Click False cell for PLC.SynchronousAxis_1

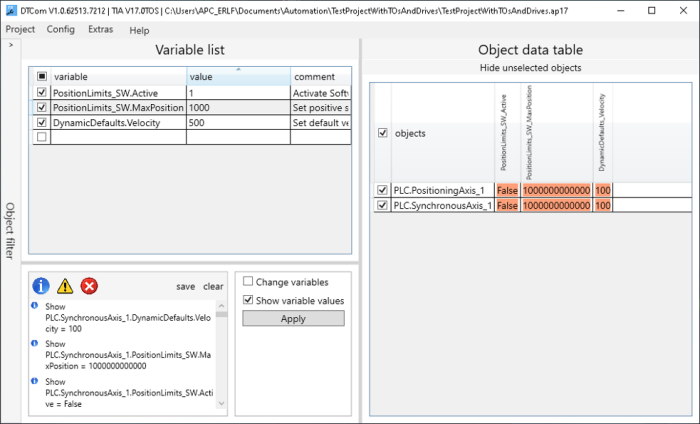point(508,206)
